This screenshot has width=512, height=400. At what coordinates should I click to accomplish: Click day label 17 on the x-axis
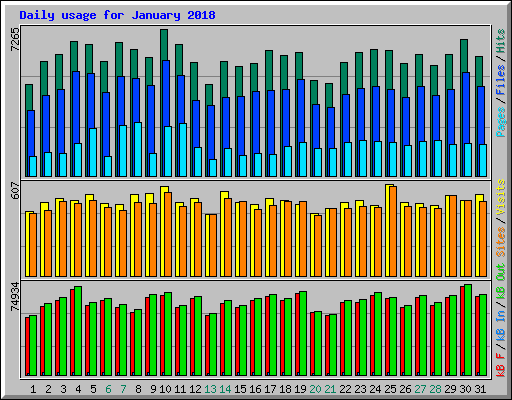coord(270,389)
